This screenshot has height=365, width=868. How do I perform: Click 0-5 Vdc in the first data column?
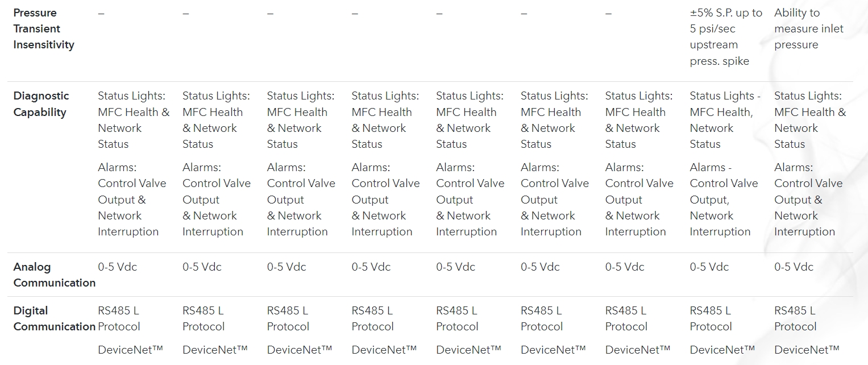117,267
